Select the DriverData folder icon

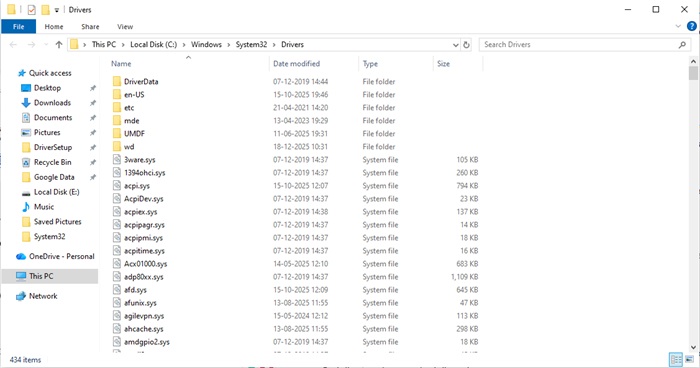pyautogui.click(x=117, y=81)
